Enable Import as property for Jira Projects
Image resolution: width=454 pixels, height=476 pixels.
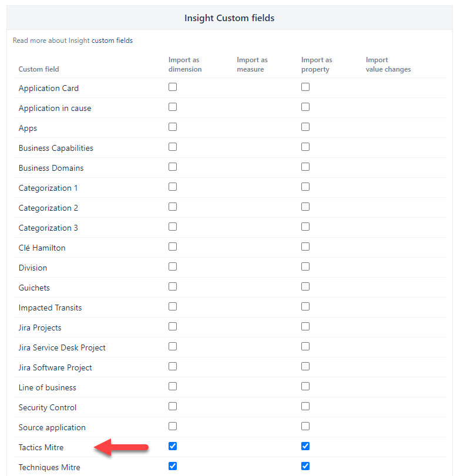305,327
